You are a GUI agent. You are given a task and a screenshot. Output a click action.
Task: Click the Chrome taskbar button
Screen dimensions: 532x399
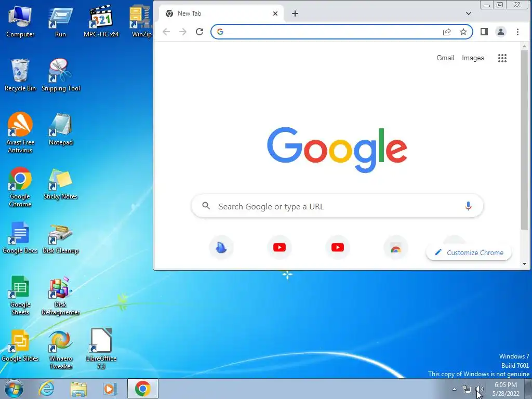tap(142, 389)
